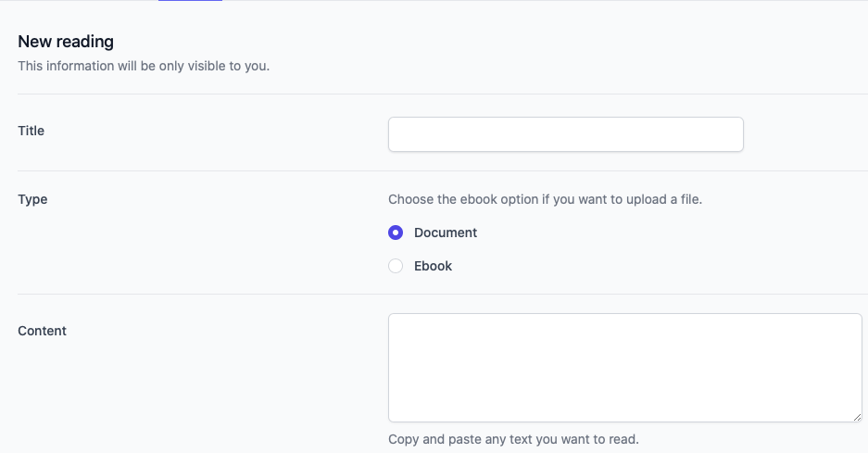Click the "Content" field label
The image size is (868, 453).
click(x=43, y=331)
